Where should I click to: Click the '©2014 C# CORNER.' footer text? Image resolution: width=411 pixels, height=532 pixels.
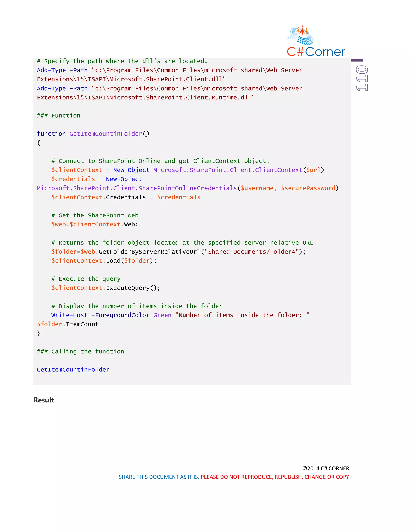click(x=326, y=468)
